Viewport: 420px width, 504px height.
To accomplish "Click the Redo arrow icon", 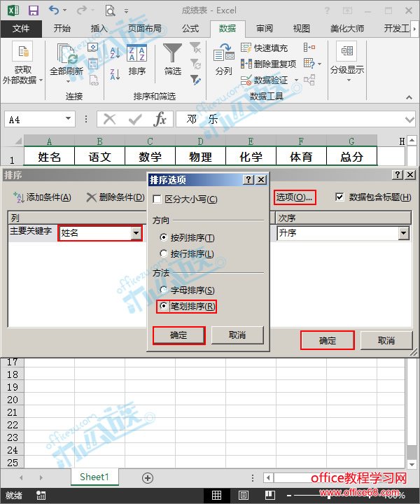I will [x=82, y=10].
